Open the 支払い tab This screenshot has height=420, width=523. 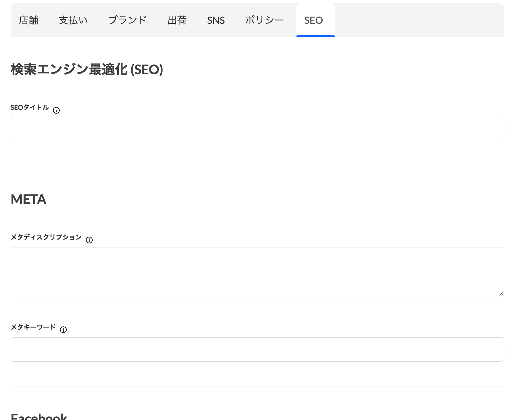[73, 20]
